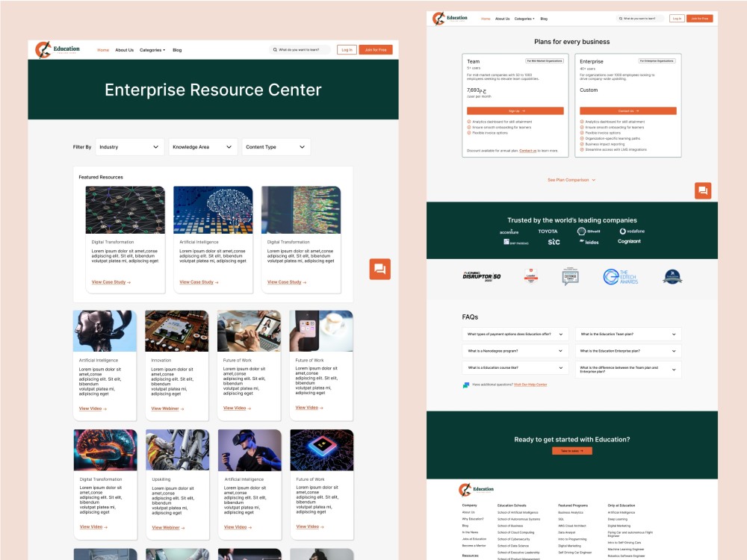Screen dimensions: 747x560
Task: Open View Case Study under featured Artificial Intelligence card
Action: click(x=199, y=282)
